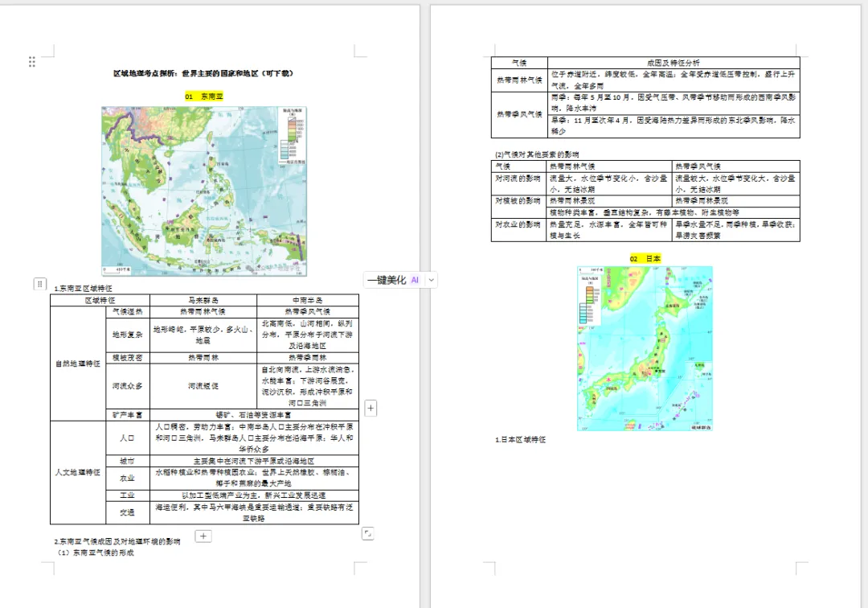
Task: Select the Southeast Asia map image
Action: pos(203,191)
